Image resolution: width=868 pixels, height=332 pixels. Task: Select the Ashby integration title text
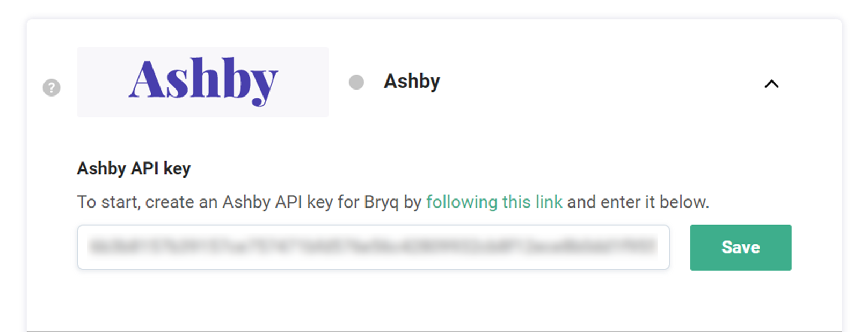[x=412, y=82]
